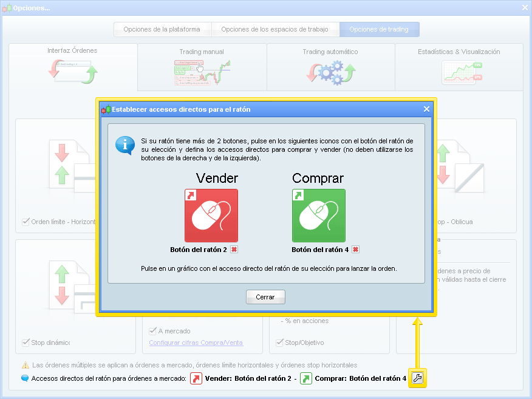Image resolution: width=532 pixels, height=399 pixels.
Task: Click the green Comprar mouse icon
Action: tap(319, 216)
